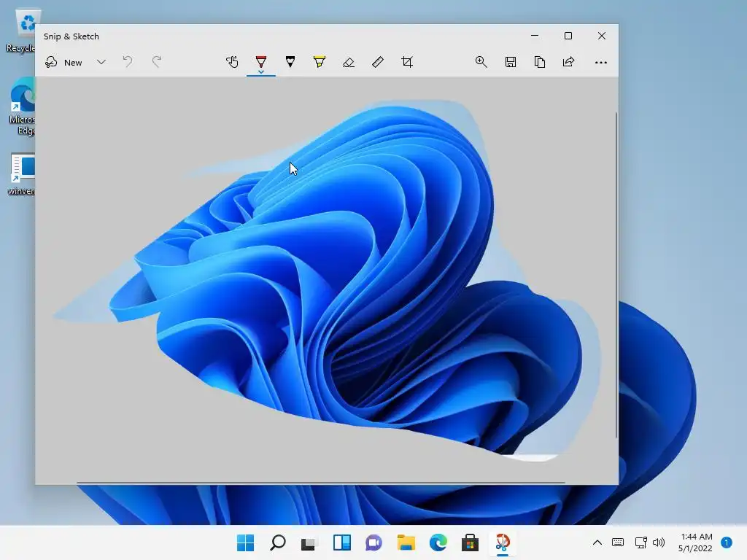The height and width of the screenshot is (560, 747).
Task: Open the Zoom control
Action: [481, 62]
